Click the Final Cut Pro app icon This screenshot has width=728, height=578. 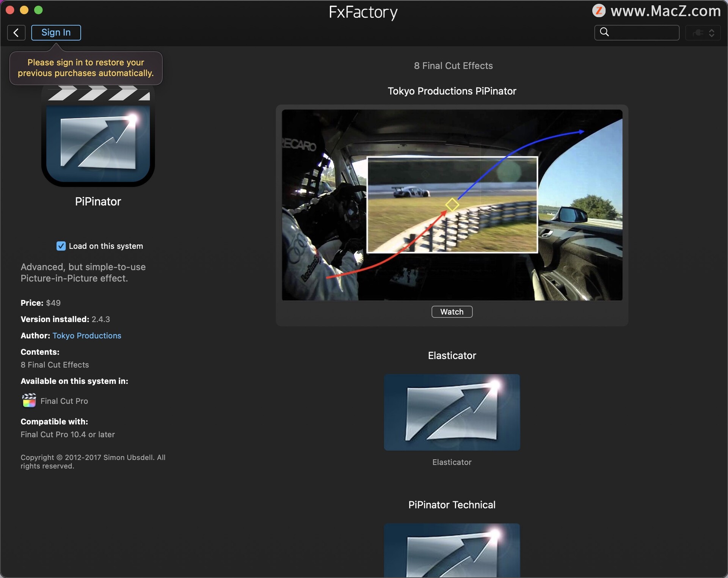[29, 401]
